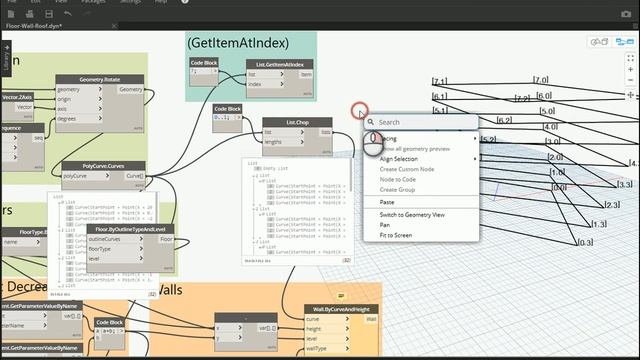Click degrees port chevron on Geometry.Rotate
The width and height of the screenshot is (640, 360).
tap(100, 118)
